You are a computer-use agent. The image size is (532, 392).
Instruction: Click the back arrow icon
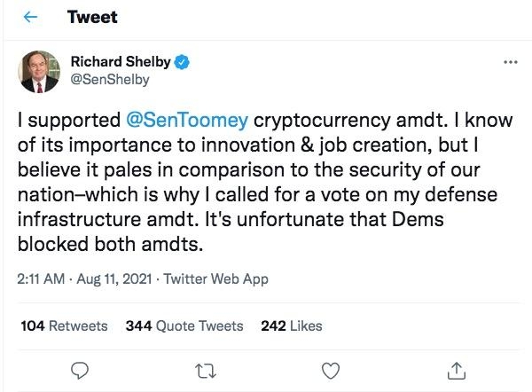coord(30,18)
